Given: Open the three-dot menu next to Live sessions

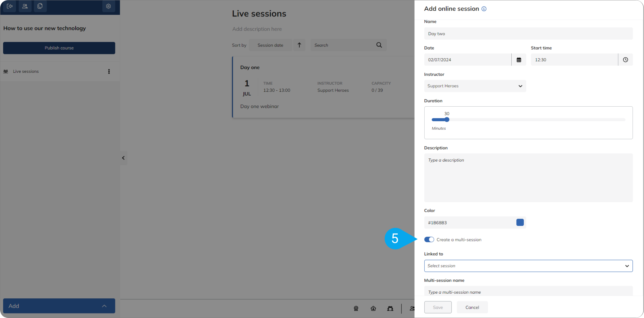Looking at the screenshot, I should pos(109,71).
